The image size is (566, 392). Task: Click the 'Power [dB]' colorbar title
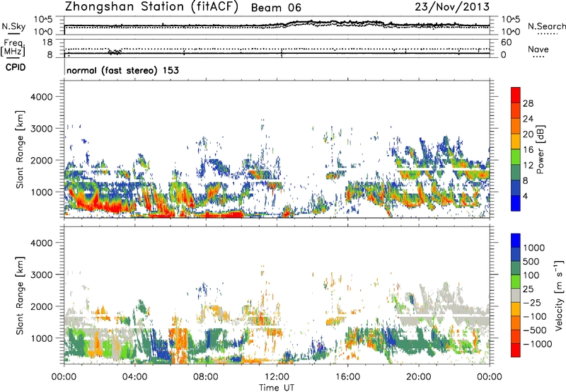540,149
